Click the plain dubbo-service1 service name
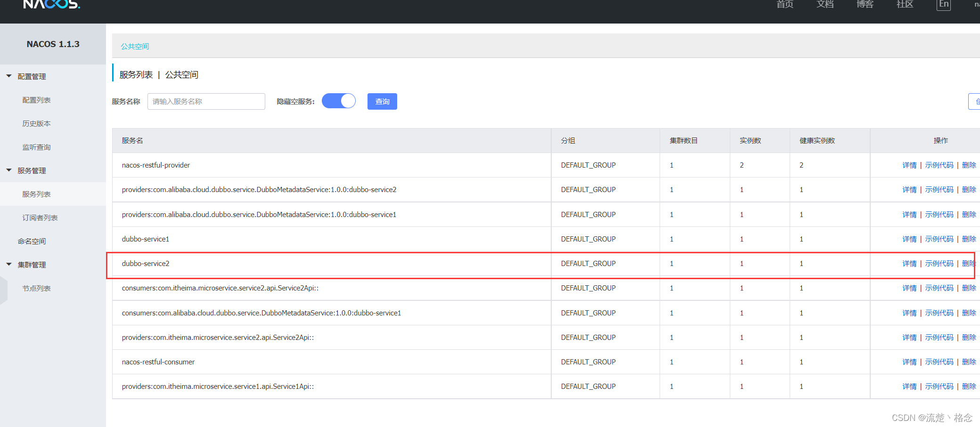980x427 pixels. tap(146, 239)
